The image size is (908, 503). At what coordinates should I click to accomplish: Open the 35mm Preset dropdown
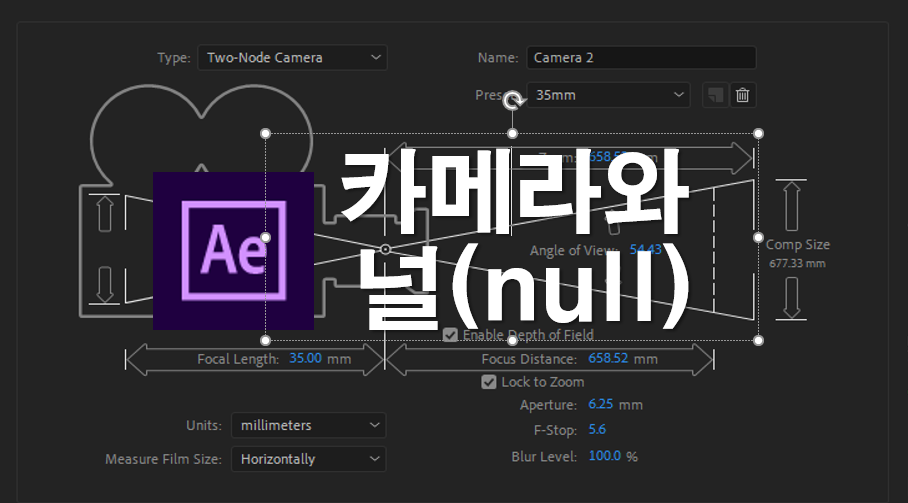[608, 95]
